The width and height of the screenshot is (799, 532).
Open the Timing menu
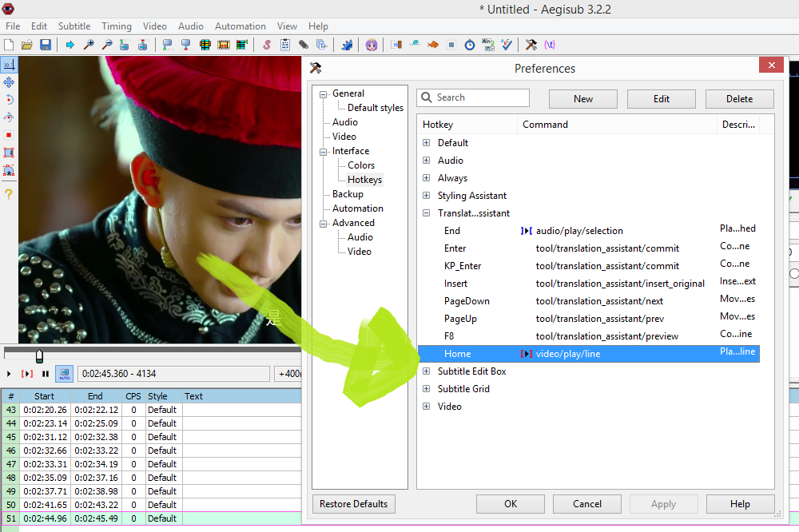point(116,26)
